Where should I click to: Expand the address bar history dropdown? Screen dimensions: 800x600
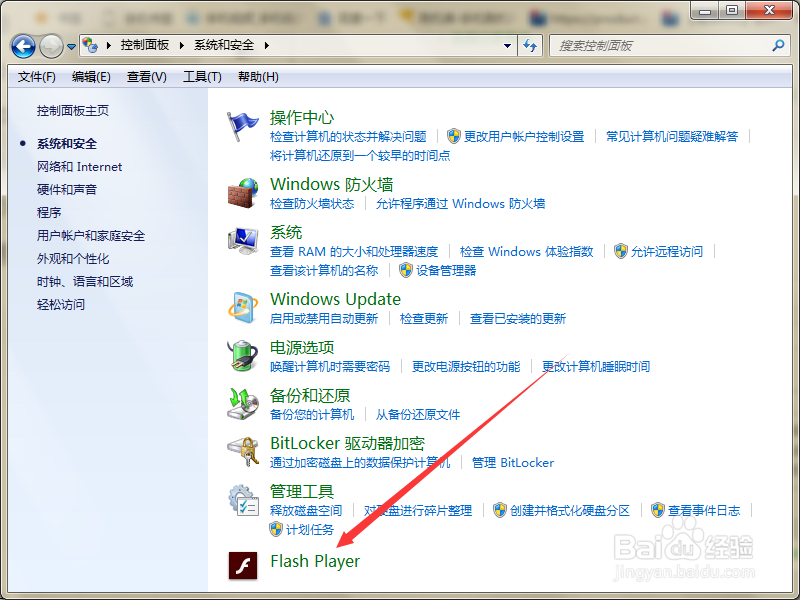pyautogui.click(x=507, y=46)
